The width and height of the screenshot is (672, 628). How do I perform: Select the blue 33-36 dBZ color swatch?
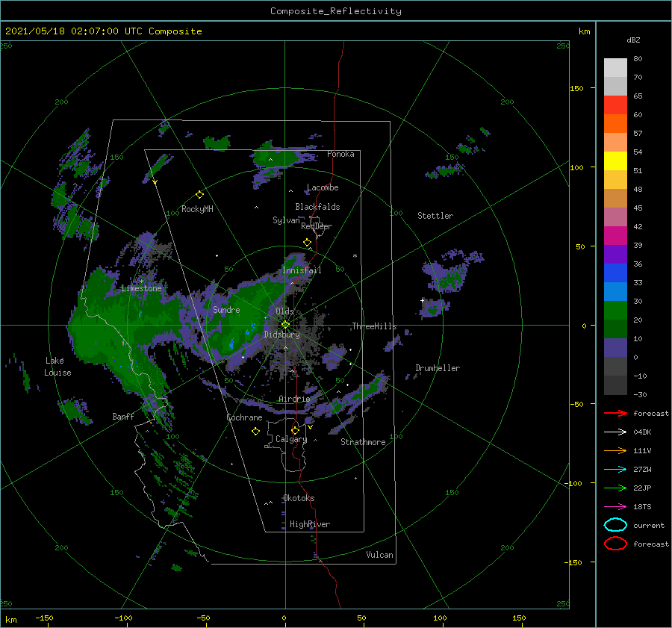tap(615, 273)
